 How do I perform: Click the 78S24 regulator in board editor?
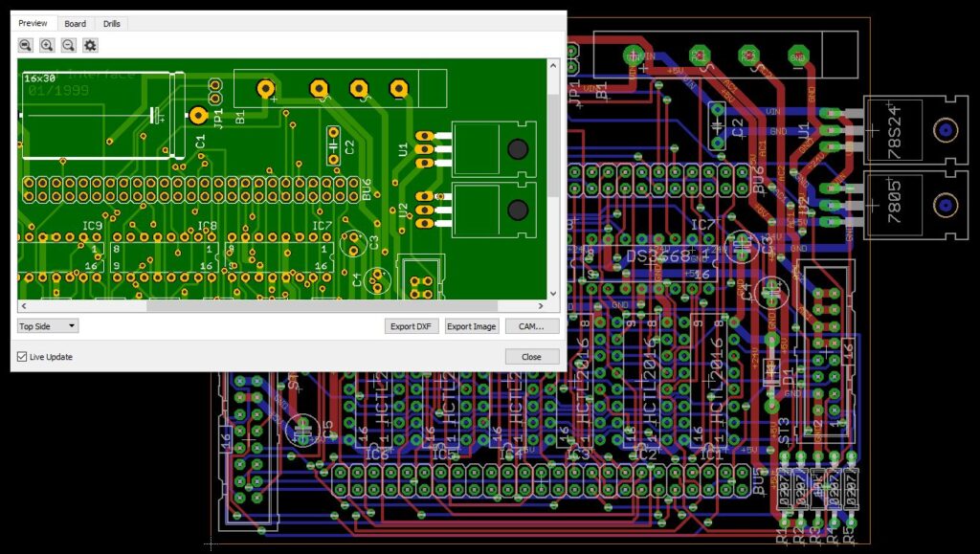[895, 130]
